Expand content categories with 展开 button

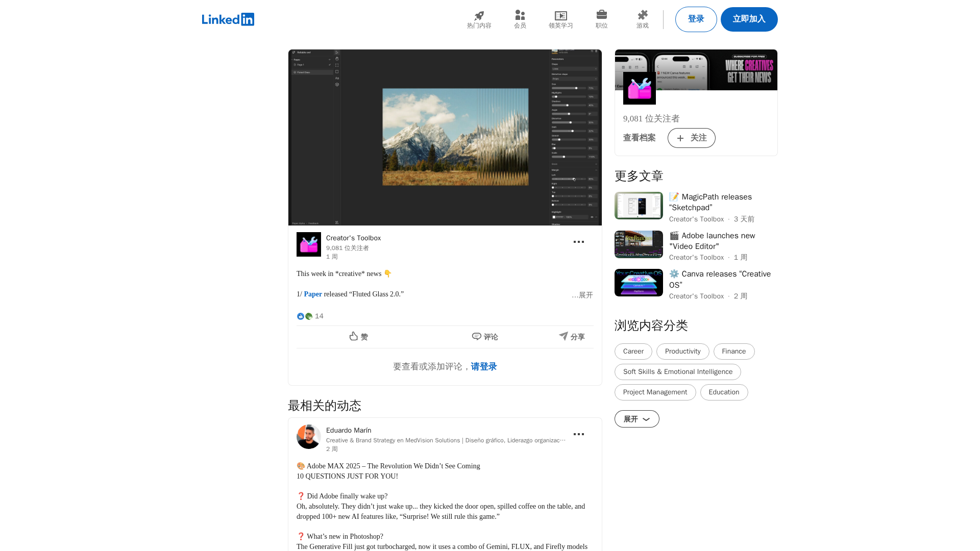pos(636,419)
